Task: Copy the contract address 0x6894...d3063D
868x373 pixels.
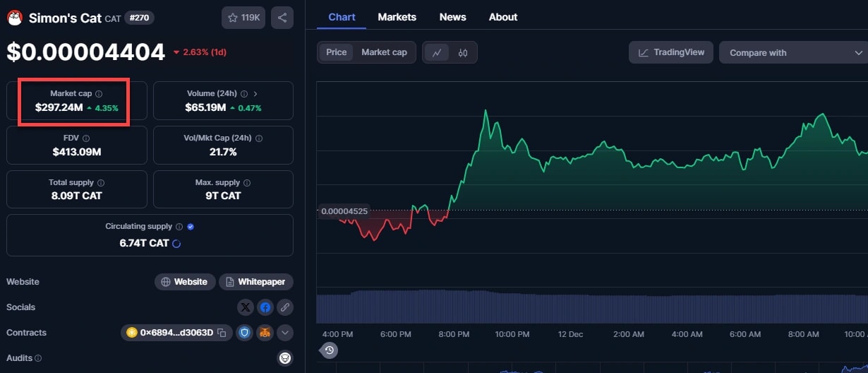Action: tap(222, 333)
